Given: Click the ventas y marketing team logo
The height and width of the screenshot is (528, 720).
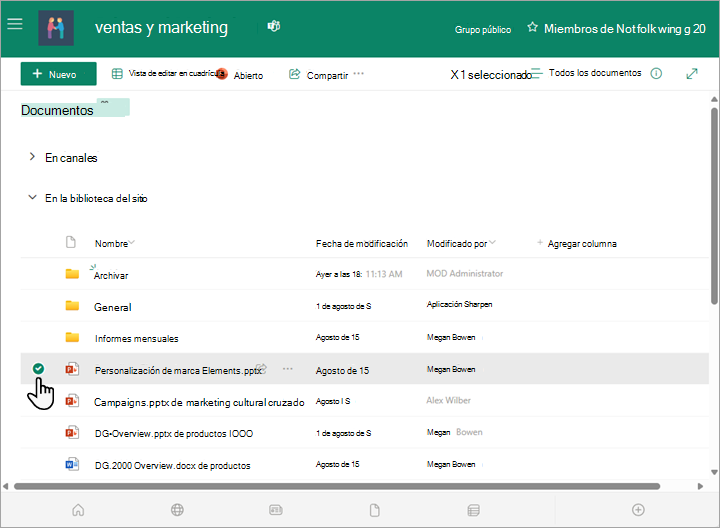Looking at the screenshot, I should point(56,28).
